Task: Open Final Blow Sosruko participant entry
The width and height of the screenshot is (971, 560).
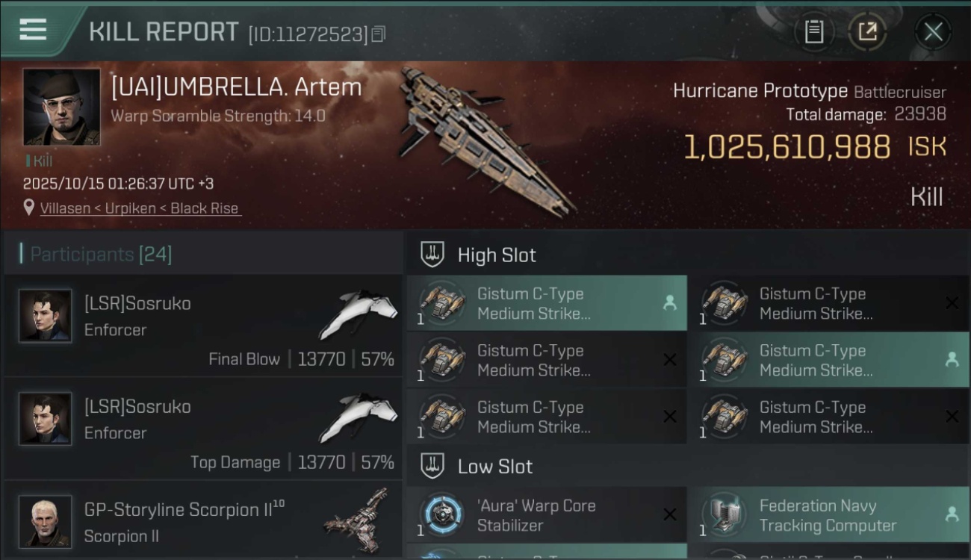Action: (x=203, y=326)
